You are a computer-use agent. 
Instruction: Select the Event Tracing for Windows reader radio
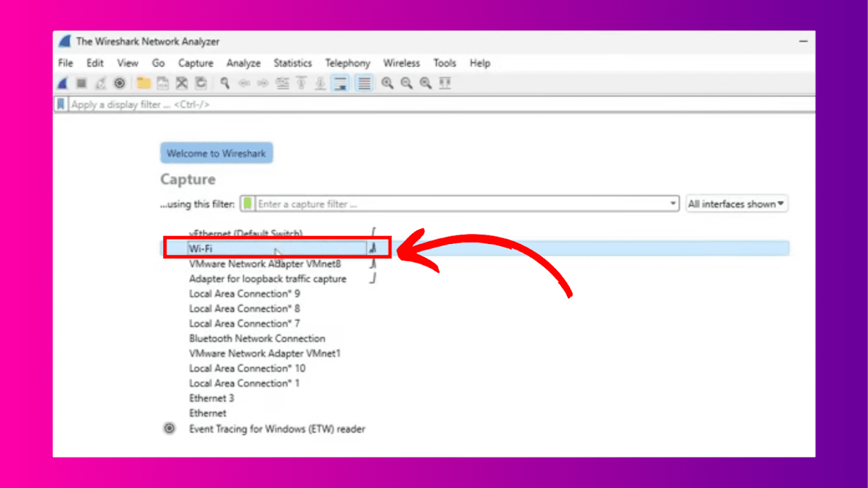[x=170, y=429]
